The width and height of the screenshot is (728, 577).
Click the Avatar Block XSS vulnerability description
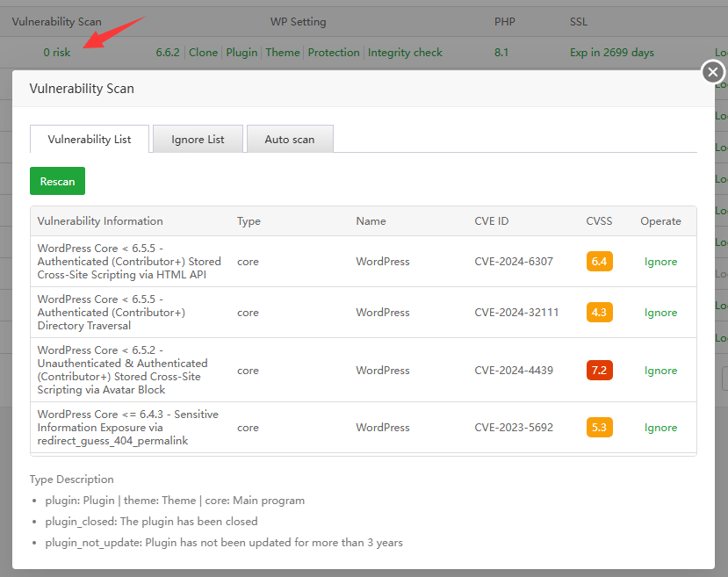pos(123,370)
